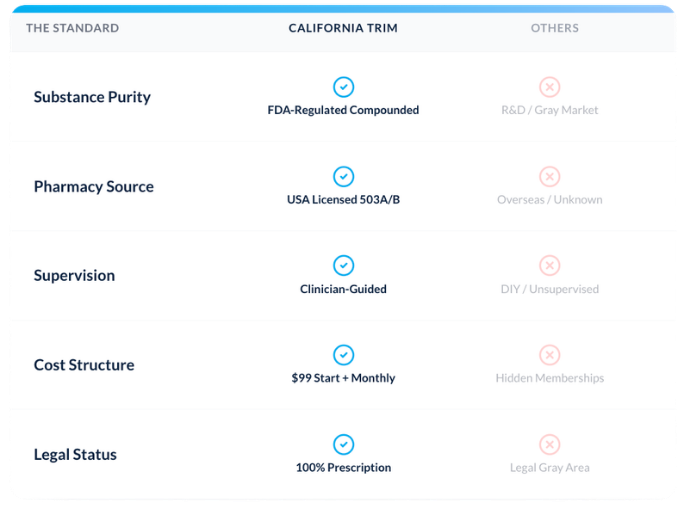The image size is (682, 506).
Task: Click the checkmark above 100% Prescription
Action: [343, 444]
